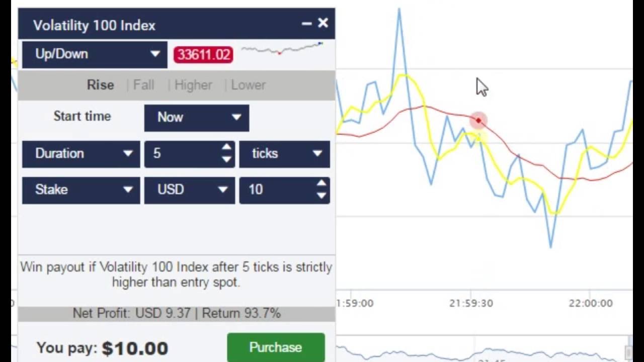The width and height of the screenshot is (644, 362).
Task: Click the red 33611.02 spot price badge
Action: (203, 55)
